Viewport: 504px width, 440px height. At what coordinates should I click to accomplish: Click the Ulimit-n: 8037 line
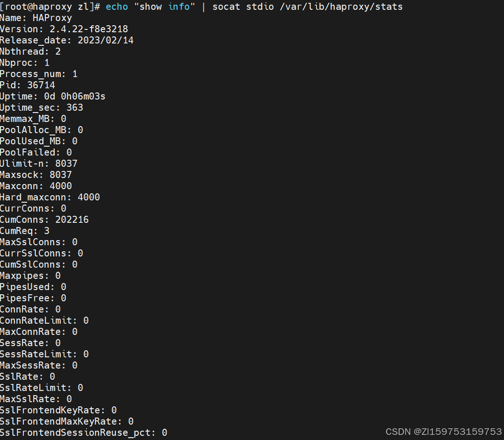pos(38,163)
